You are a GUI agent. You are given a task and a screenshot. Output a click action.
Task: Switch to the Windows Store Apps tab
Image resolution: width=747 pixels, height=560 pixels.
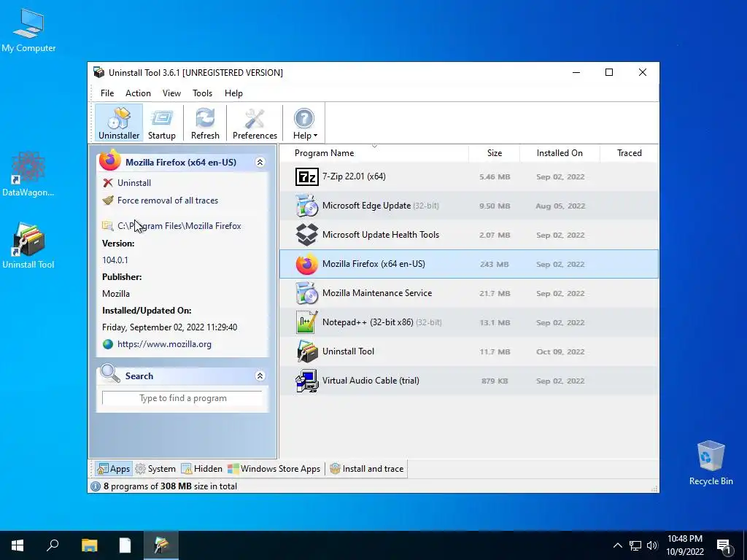(274, 469)
